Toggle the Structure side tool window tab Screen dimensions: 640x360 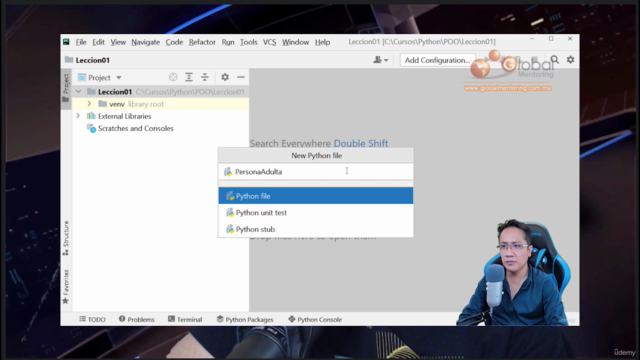point(66,238)
